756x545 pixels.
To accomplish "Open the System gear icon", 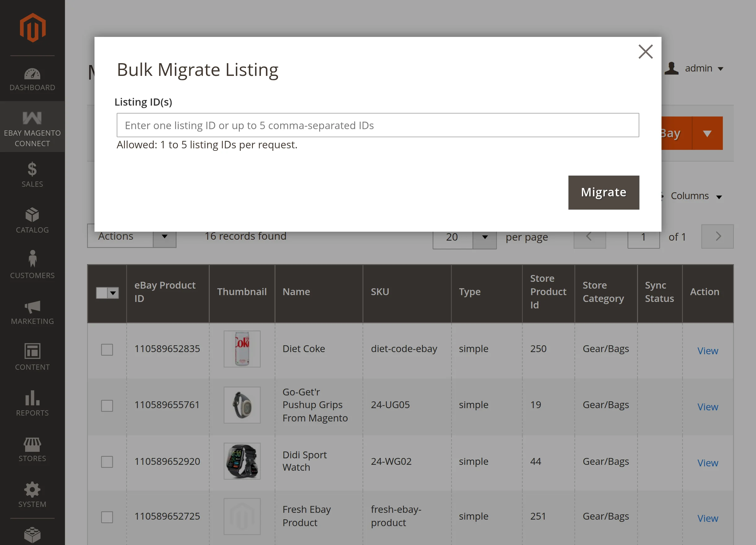I will click(x=32, y=489).
